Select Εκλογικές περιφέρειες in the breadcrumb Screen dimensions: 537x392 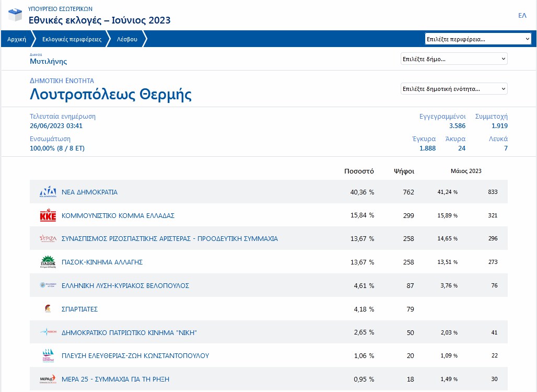(x=72, y=39)
